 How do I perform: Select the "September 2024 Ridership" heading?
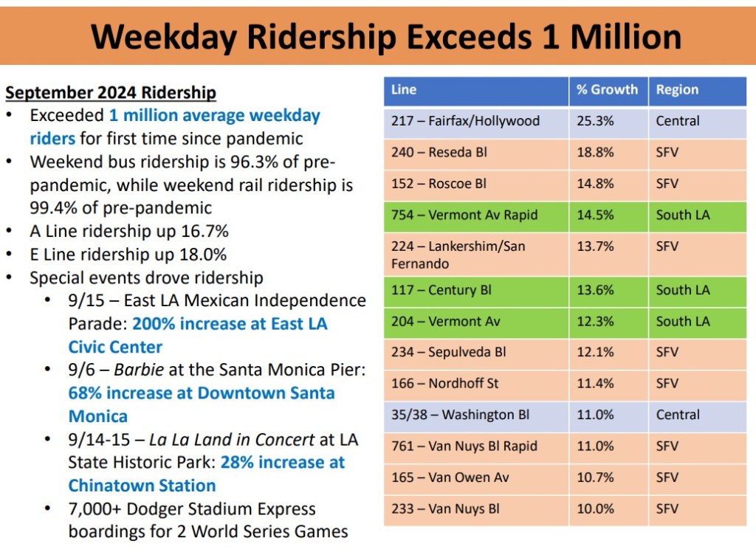pos(111,93)
